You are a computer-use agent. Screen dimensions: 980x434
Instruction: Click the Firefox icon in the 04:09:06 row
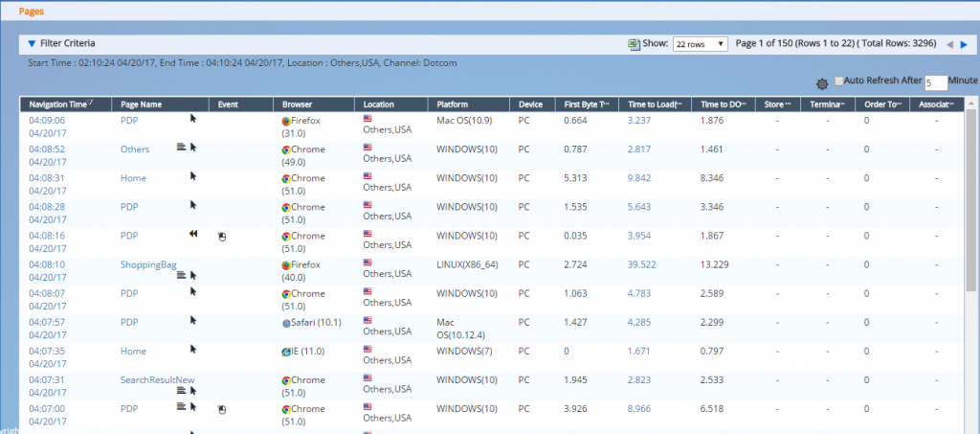286,122
